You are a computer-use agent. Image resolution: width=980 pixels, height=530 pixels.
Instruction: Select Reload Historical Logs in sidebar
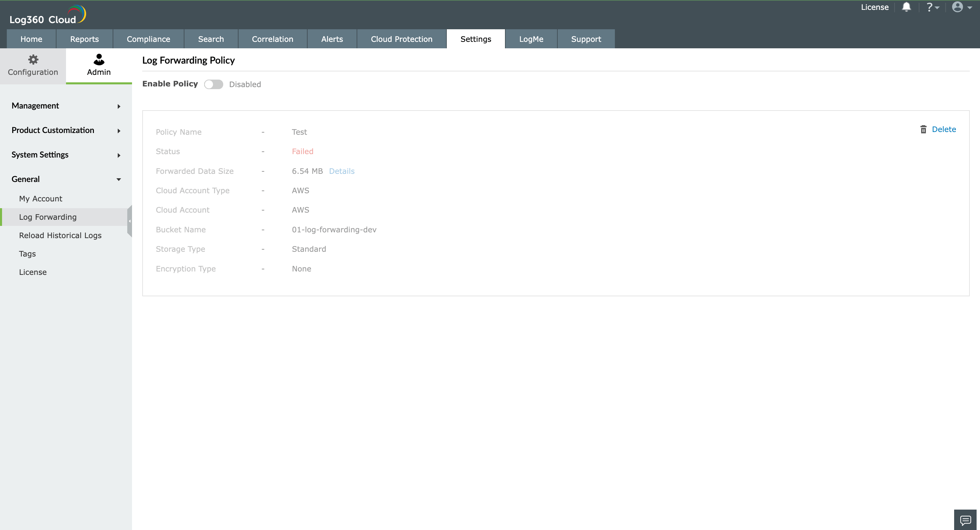click(x=60, y=236)
